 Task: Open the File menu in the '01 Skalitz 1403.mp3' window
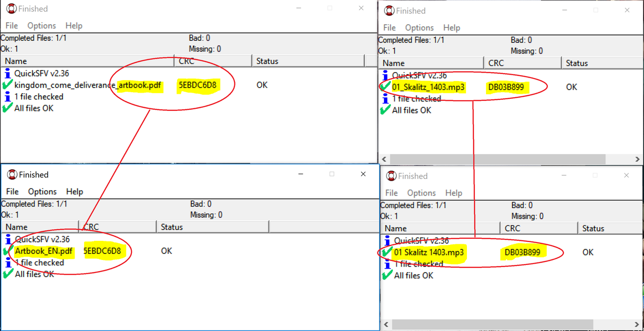(x=391, y=193)
